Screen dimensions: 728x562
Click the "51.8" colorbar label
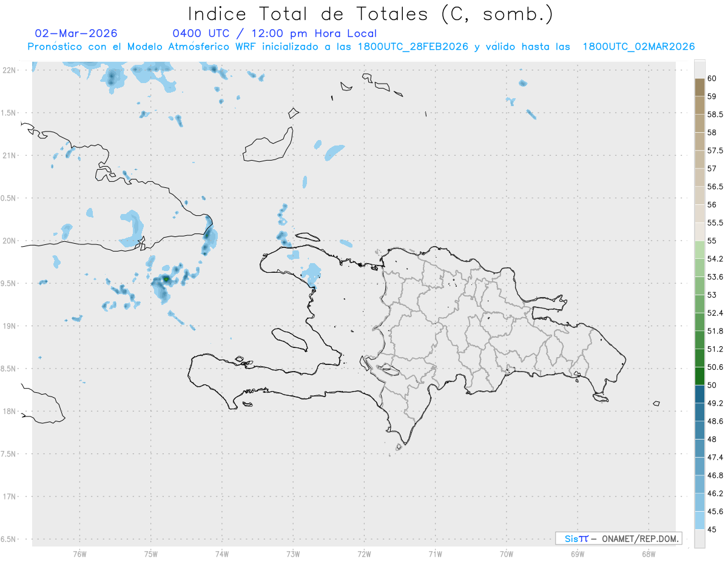coord(715,331)
